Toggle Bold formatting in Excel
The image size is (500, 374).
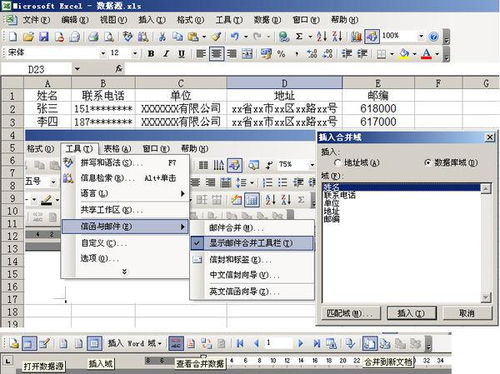pos(151,53)
